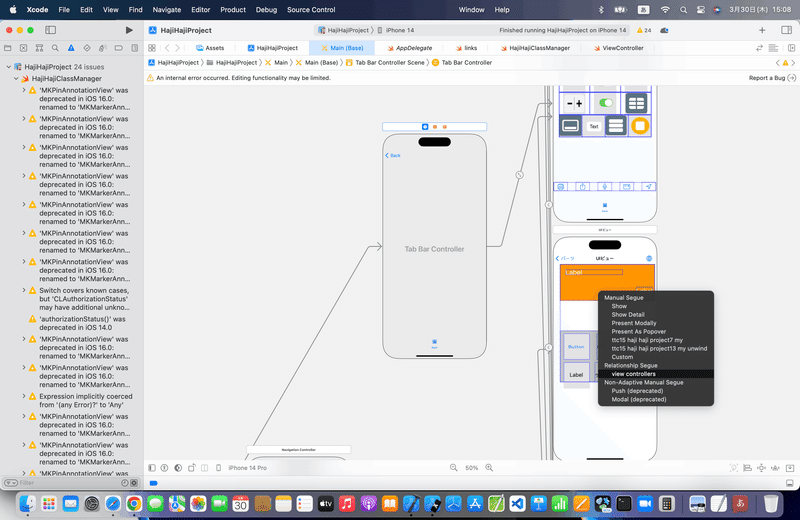Select the Issue navigator warning icon
800x520 pixels.
click(x=71, y=48)
